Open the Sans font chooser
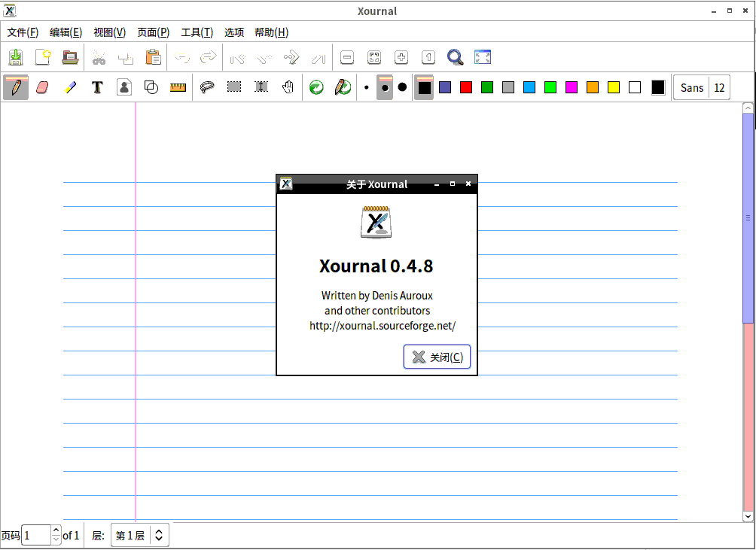Screen dimensions: 756x550 691,87
